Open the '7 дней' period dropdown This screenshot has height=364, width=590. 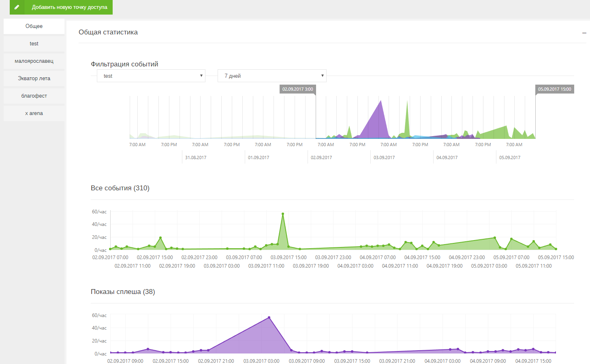(272, 76)
